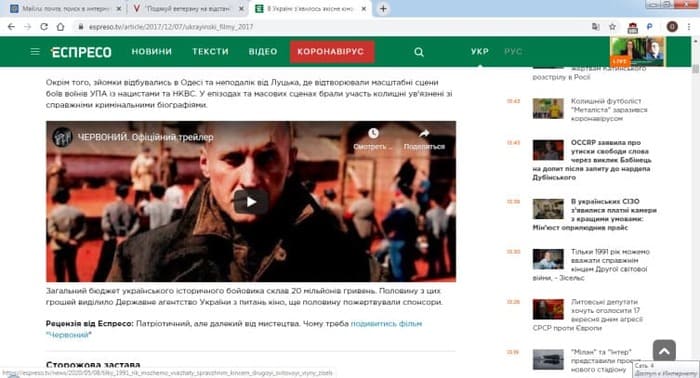
Task: Close the second browser tab
Action: pos(241,8)
